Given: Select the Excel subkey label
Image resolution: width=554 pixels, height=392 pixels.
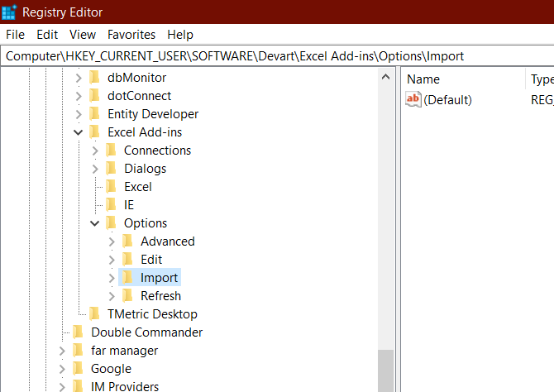Looking at the screenshot, I should (x=138, y=187).
